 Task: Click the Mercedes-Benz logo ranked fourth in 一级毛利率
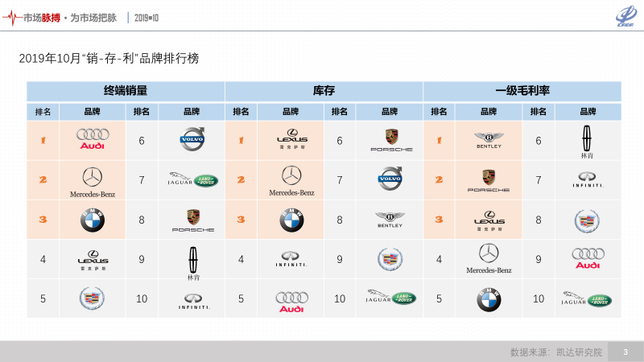[488, 258]
